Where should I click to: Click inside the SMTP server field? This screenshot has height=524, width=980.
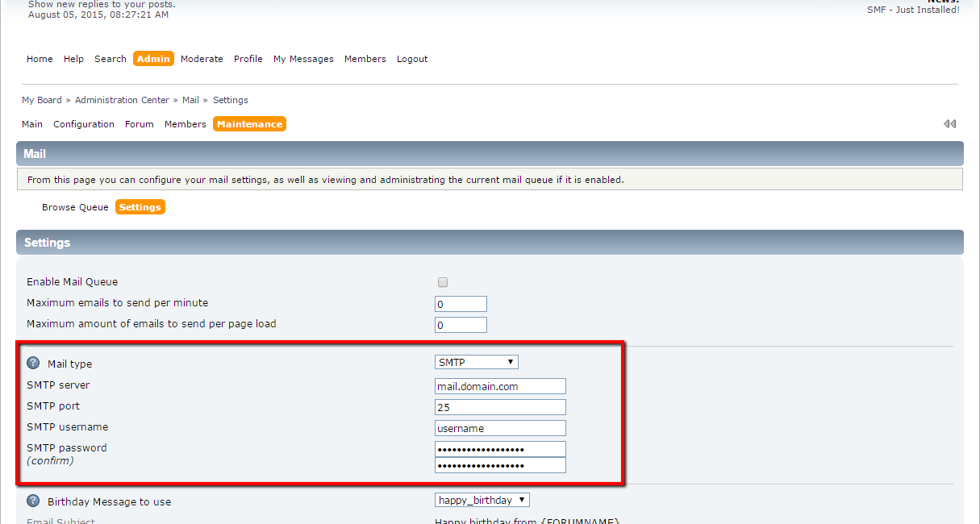pyautogui.click(x=499, y=386)
